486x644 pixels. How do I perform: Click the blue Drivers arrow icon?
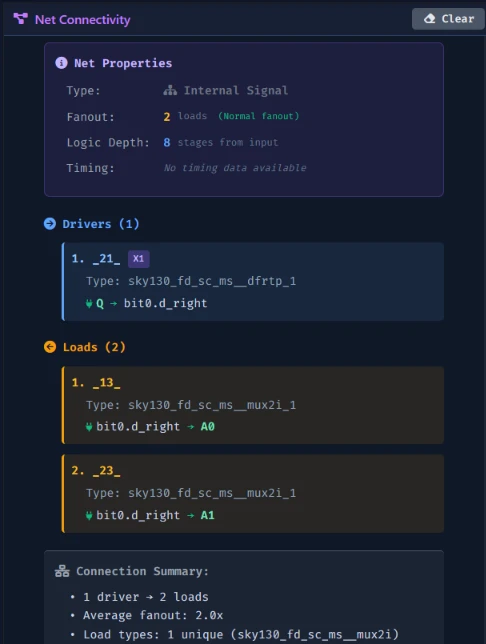(50, 224)
